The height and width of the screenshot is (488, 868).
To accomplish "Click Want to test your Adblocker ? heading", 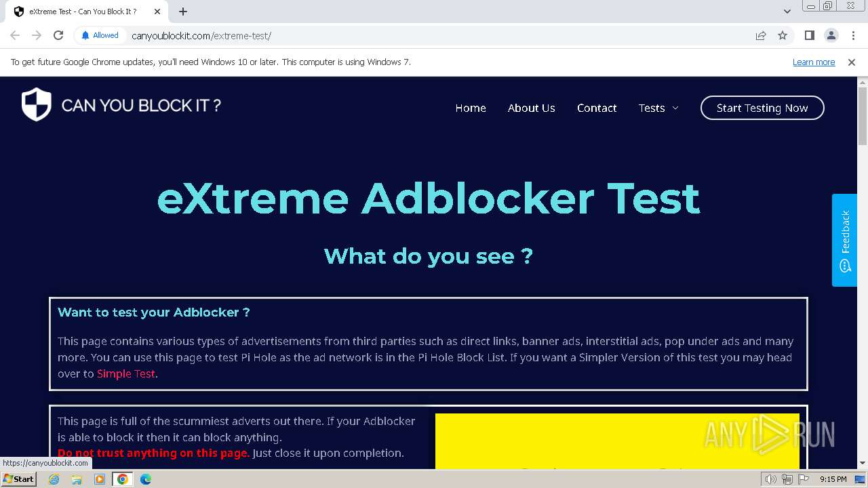I will coord(154,312).
